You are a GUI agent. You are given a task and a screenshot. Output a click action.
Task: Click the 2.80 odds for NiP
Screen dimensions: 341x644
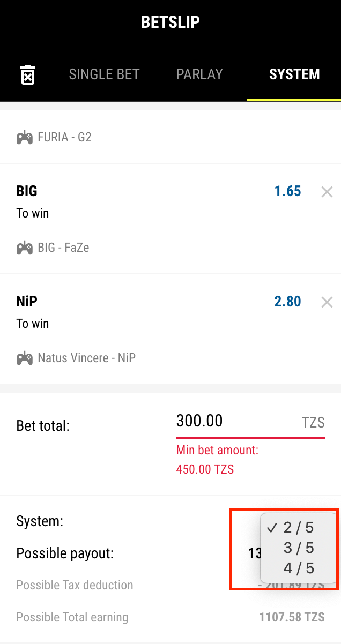[x=288, y=302]
